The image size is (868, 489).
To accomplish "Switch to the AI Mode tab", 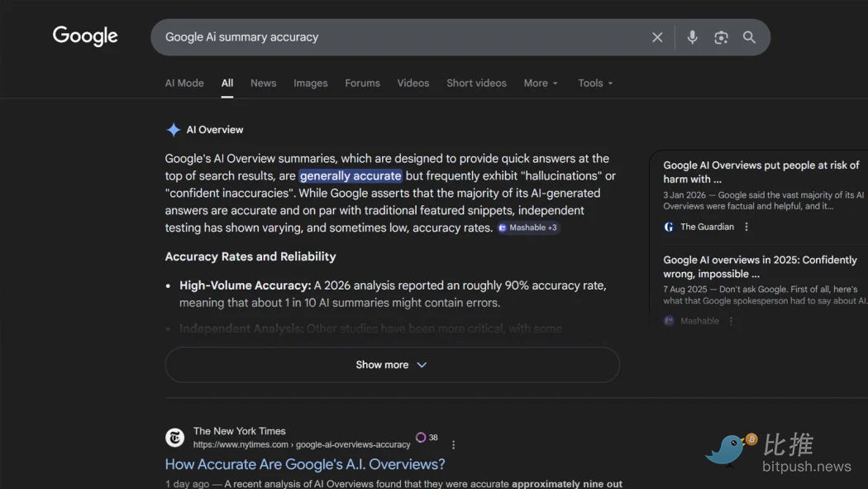I will click(184, 84).
